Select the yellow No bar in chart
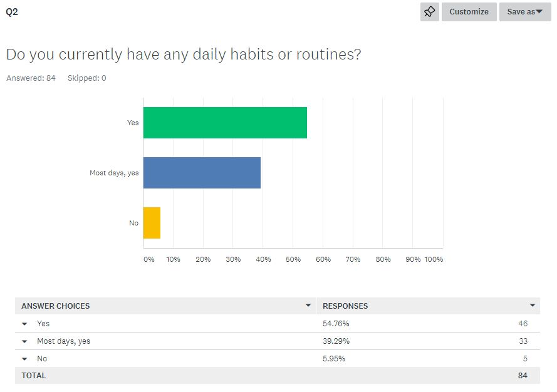 click(x=152, y=223)
